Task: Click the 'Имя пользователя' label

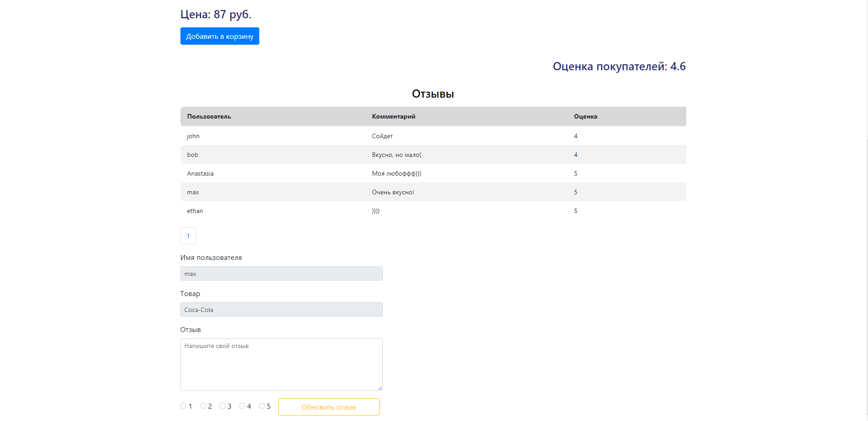Action: coord(211,258)
